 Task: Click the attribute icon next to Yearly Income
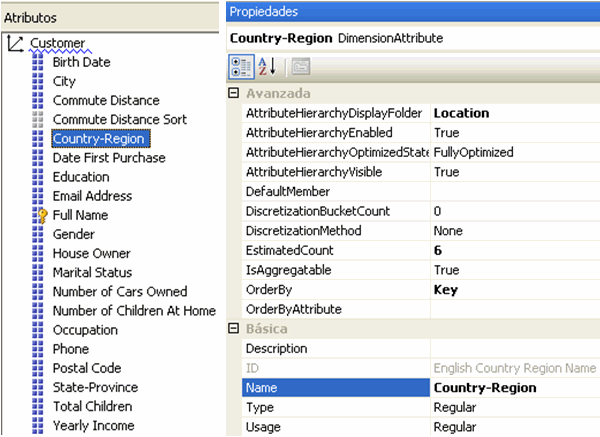point(39,425)
